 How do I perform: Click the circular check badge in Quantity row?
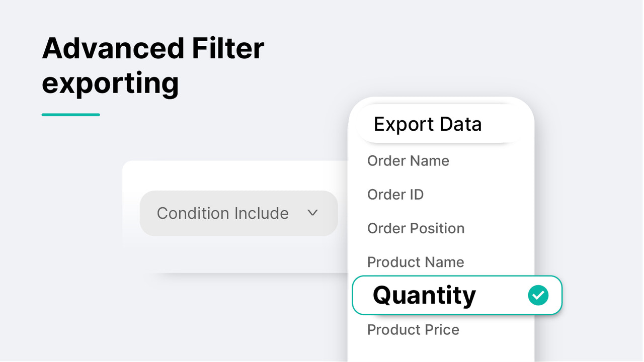pyautogui.click(x=538, y=296)
